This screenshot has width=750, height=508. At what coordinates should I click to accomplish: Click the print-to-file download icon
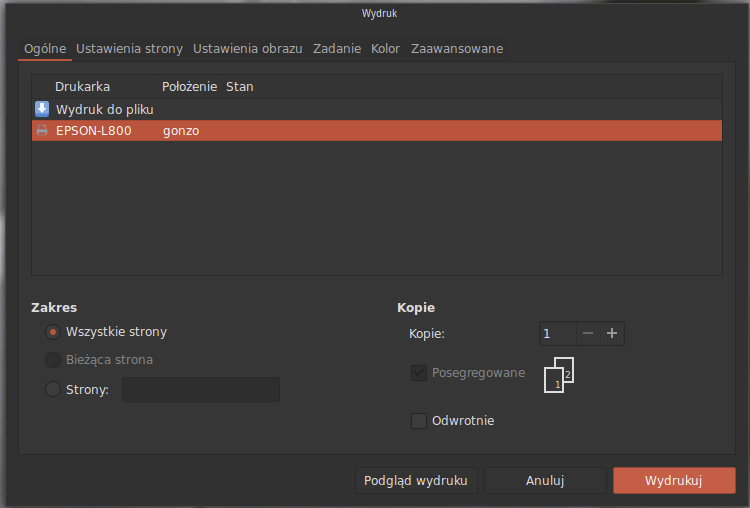tap(42, 109)
